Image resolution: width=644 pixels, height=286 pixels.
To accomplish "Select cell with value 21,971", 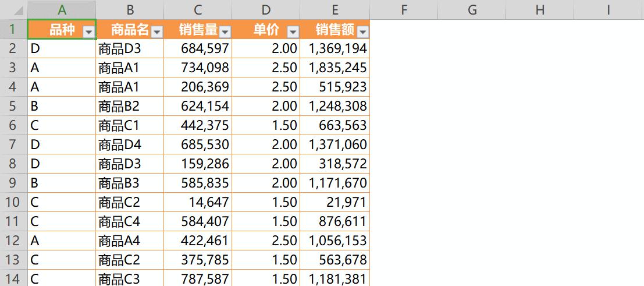I will (x=335, y=203).
